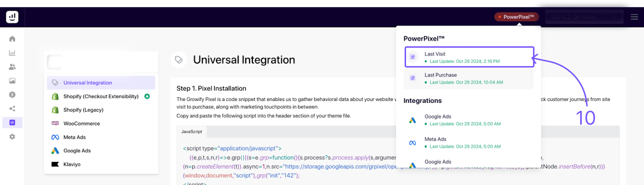Select WooCommerce integration
This screenshot has height=185, width=644.
point(82,124)
